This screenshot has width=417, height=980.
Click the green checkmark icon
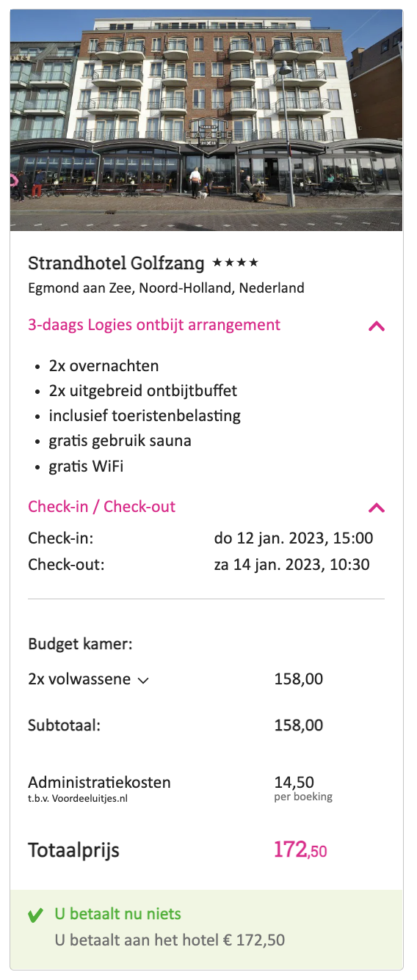click(35, 915)
